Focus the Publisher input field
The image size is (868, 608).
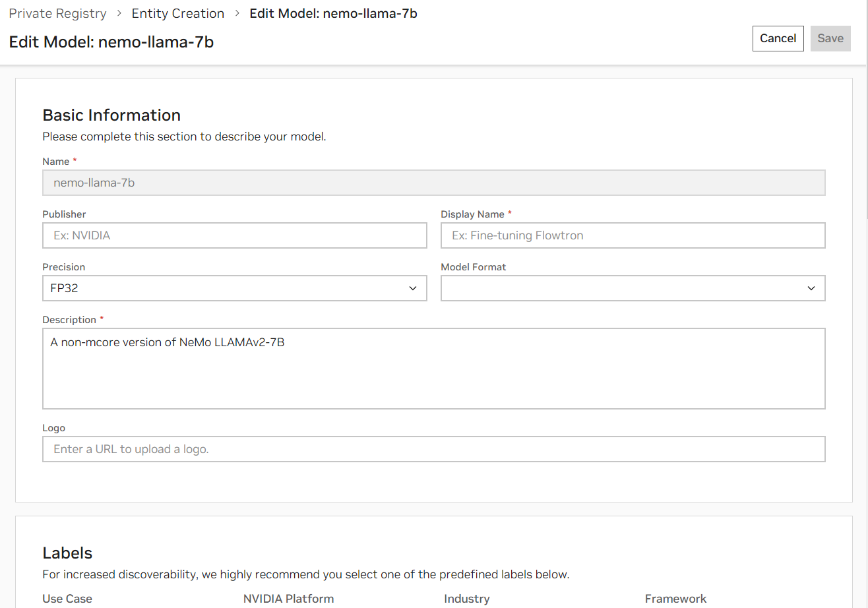[234, 235]
